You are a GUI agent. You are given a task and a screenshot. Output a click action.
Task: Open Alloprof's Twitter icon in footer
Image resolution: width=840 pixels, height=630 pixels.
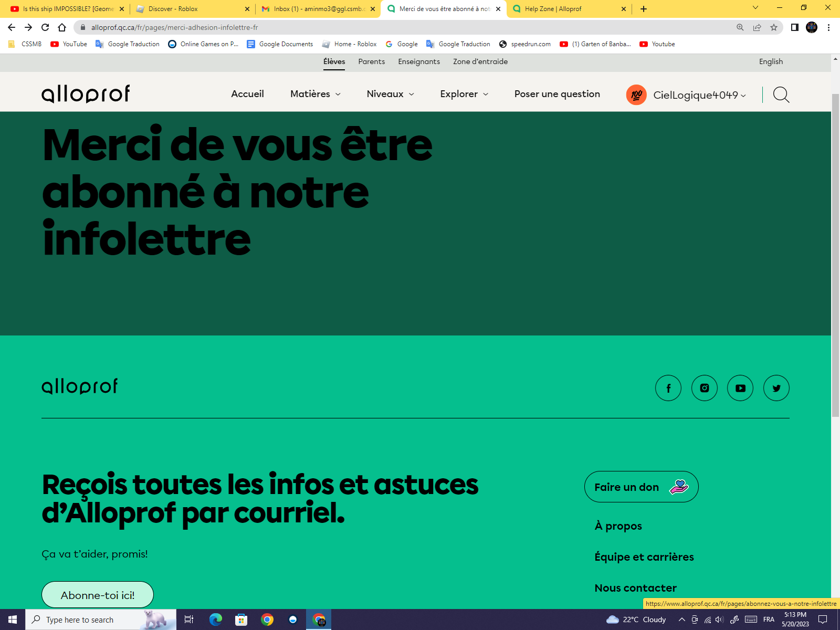point(776,388)
